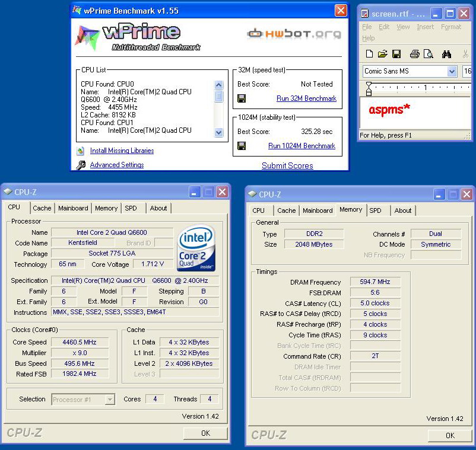Screen dimensions: 476x450
Task: Click the 325.28 sec best score
Action: point(316,132)
